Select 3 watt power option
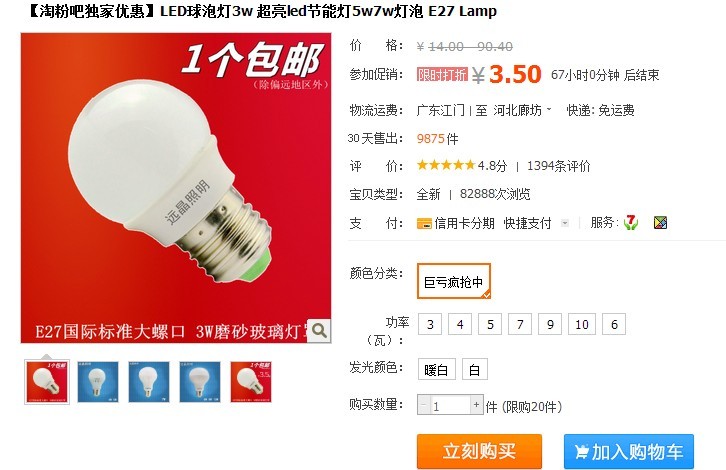 point(430,324)
